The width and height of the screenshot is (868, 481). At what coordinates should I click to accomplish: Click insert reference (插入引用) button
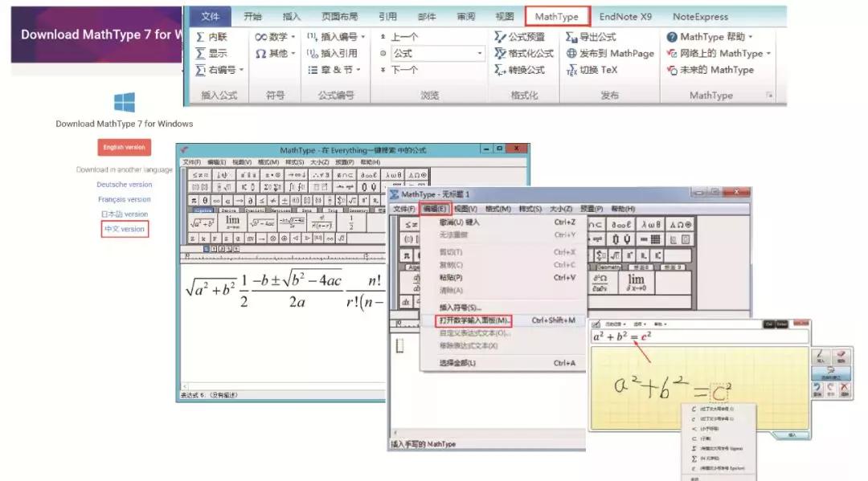333,54
